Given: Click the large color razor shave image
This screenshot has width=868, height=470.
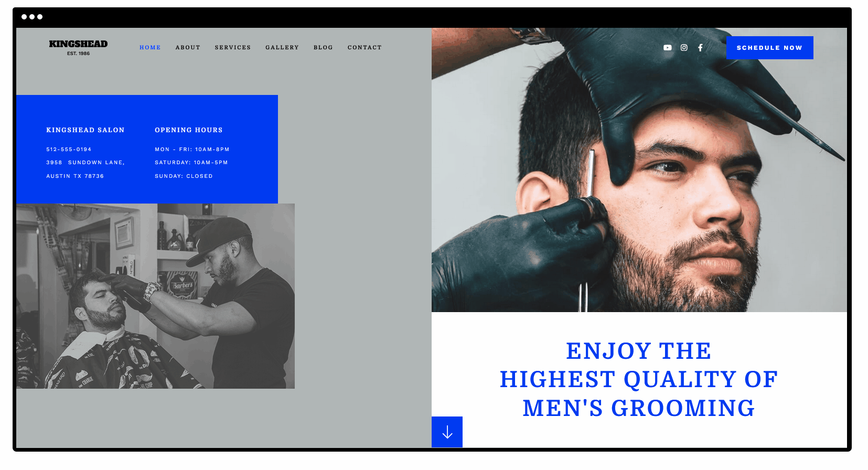Looking at the screenshot, I should click(639, 170).
